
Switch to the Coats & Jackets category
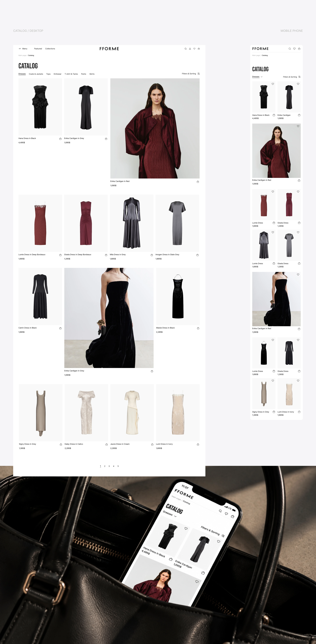click(x=36, y=74)
